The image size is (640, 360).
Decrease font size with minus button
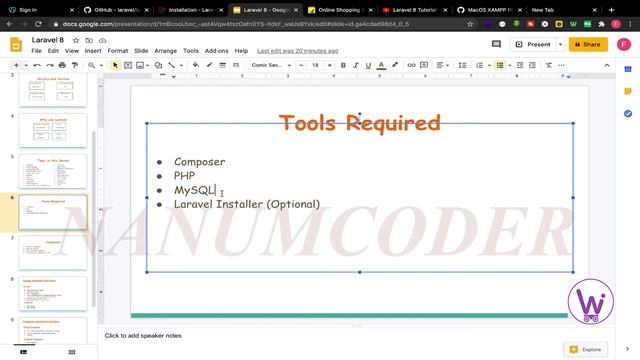(x=301, y=65)
